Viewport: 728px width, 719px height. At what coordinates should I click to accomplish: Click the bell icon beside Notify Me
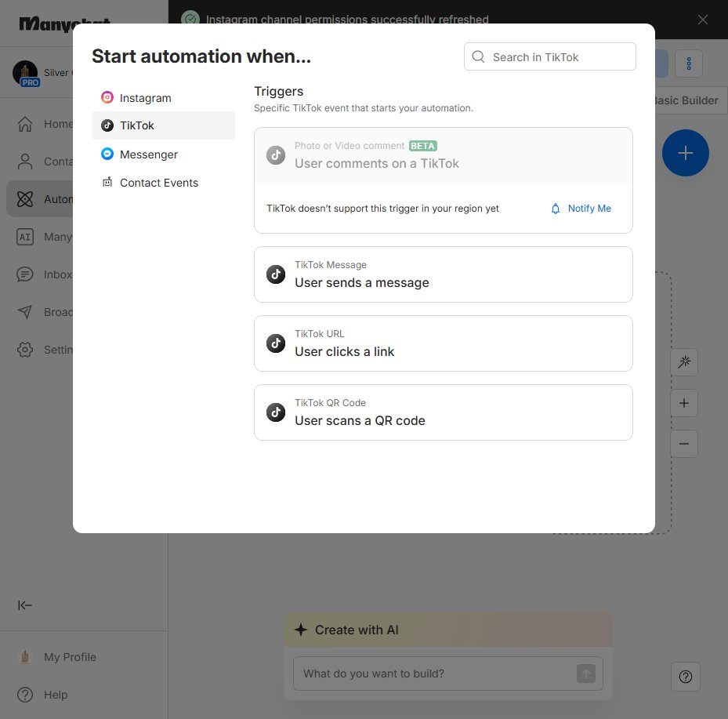(x=556, y=209)
